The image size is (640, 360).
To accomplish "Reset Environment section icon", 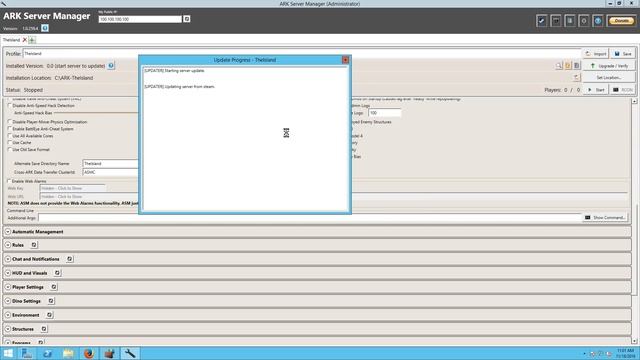I will pyautogui.click(x=49, y=315).
